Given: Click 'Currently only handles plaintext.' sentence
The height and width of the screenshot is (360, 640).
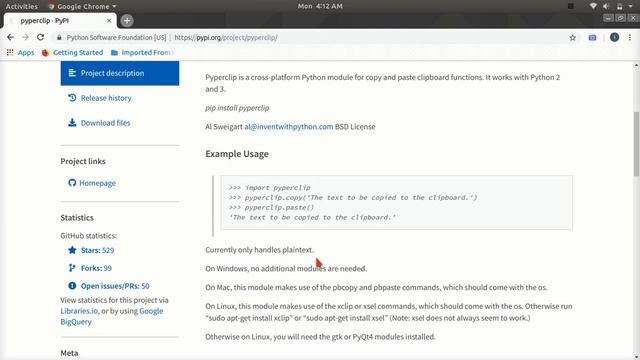Looking at the screenshot, I should [260, 250].
